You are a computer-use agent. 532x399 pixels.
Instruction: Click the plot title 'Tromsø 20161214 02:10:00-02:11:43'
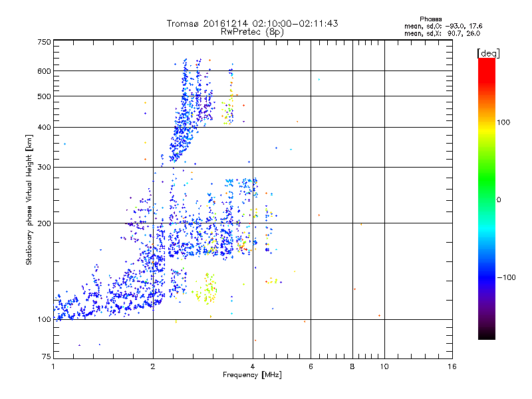pos(253,23)
